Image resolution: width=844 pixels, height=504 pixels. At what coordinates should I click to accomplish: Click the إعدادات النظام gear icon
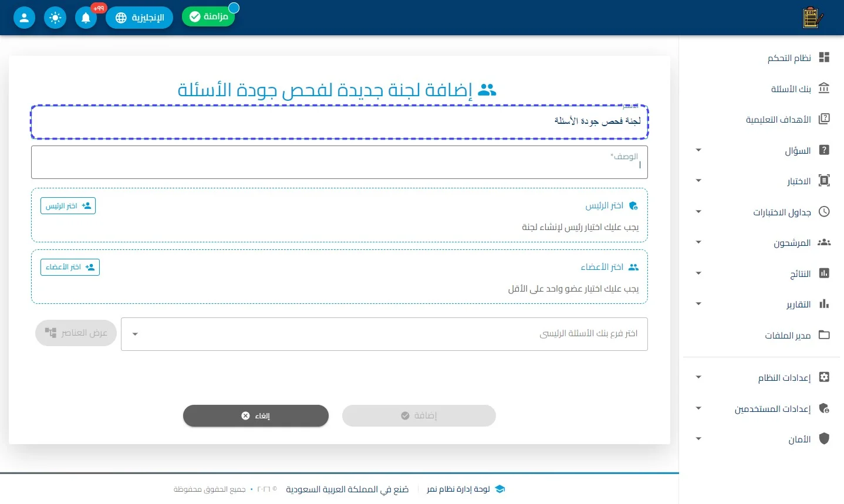[824, 377]
